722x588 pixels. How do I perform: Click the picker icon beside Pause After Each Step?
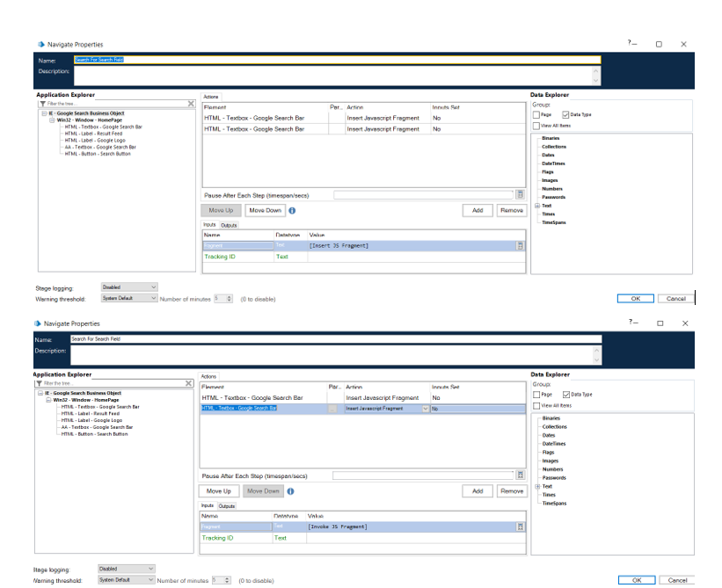(x=519, y=195)
